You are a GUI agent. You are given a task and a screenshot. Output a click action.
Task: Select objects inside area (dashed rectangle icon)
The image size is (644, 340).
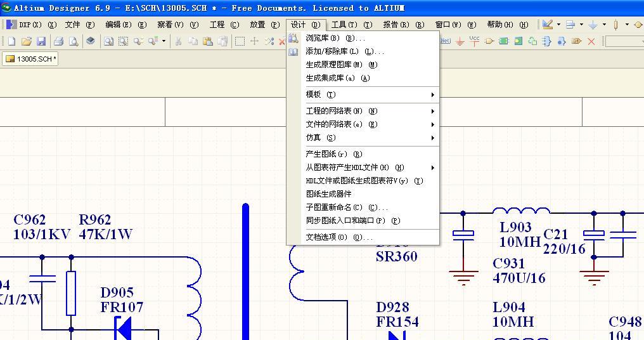[x=240, y=41]
